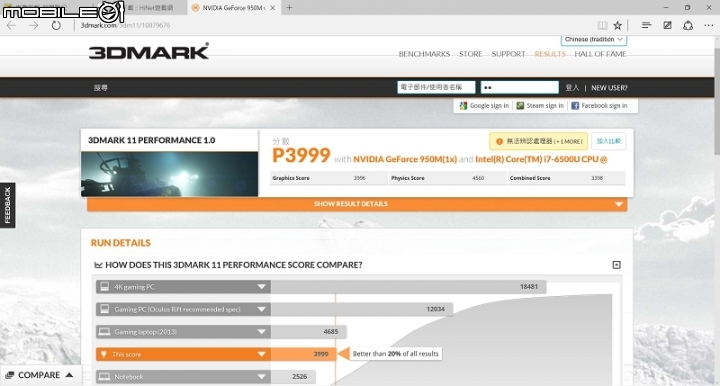Open the FEEDBACK side tab
The image size is (720, 386).
(x=7, y=205)
